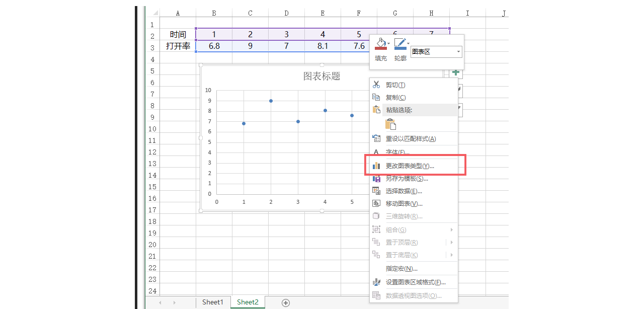The image size is (644, 309).
Task: Click the Fill paint bucket icon
Action: tap(380, 44)
